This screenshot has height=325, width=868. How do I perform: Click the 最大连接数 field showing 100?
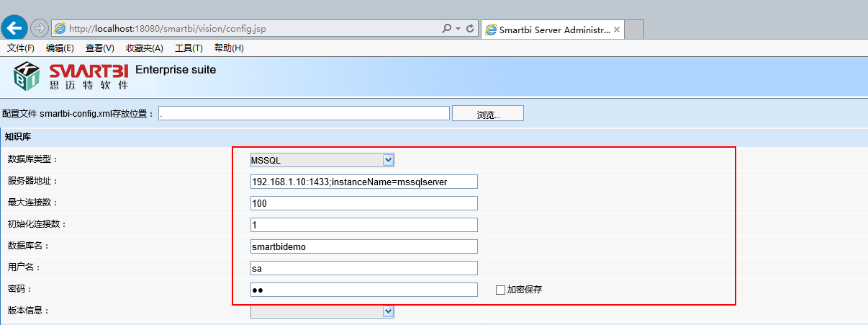coord(363,203)
